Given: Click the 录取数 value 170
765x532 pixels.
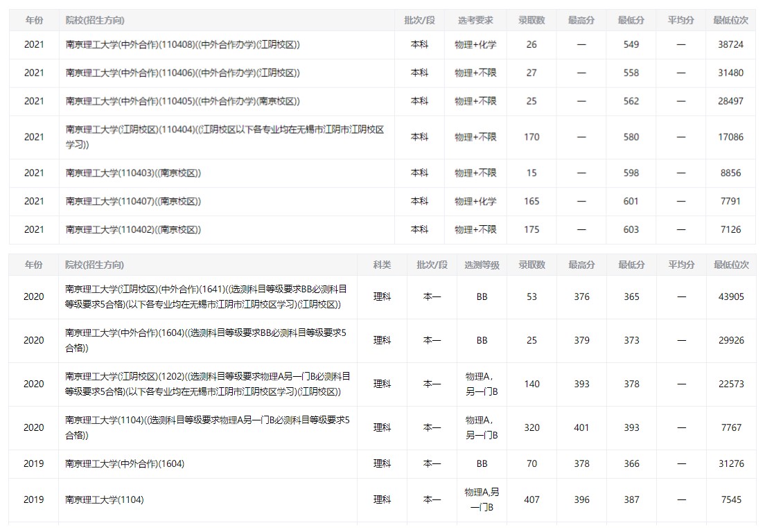Looking at the screenshot, I should pyautogui.click(x=531, y=138).
